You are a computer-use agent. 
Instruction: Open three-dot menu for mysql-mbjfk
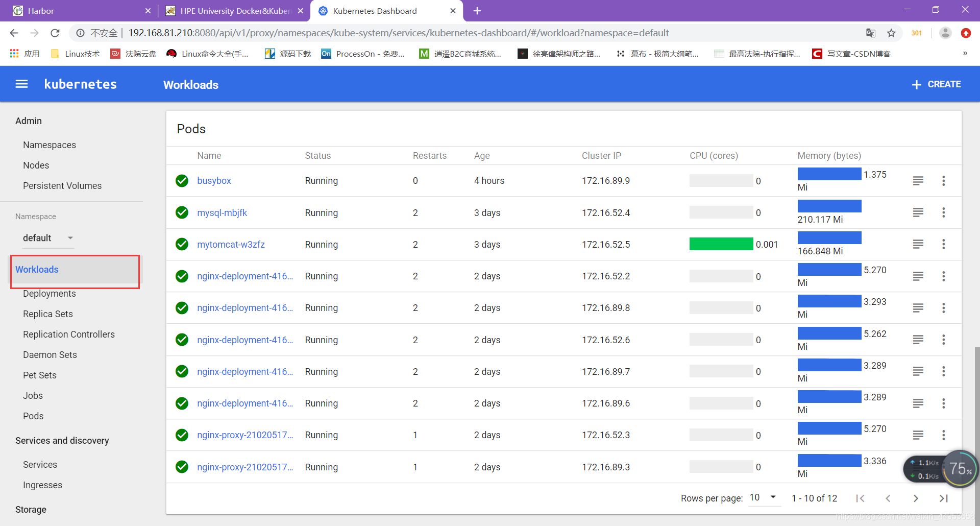(943, 212)
